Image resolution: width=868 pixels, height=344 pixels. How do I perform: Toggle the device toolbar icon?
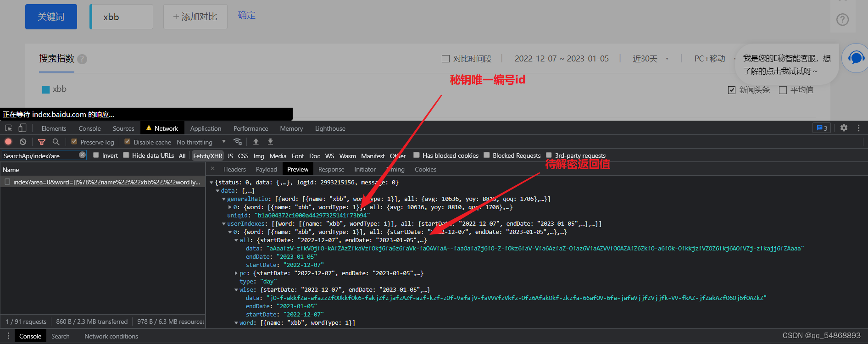pyautogui.click(x=22, y=128)
